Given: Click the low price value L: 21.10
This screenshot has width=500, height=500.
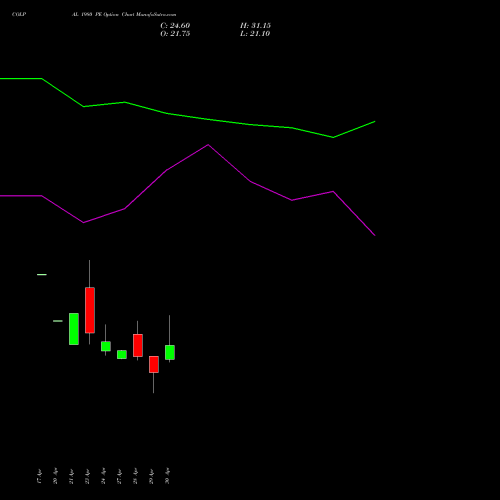Looking at the screenshot, I should (x=255, y=34).
